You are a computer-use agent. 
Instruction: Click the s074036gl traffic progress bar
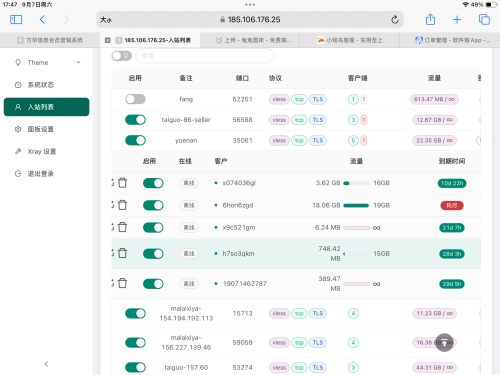click(x=356, y=183)
